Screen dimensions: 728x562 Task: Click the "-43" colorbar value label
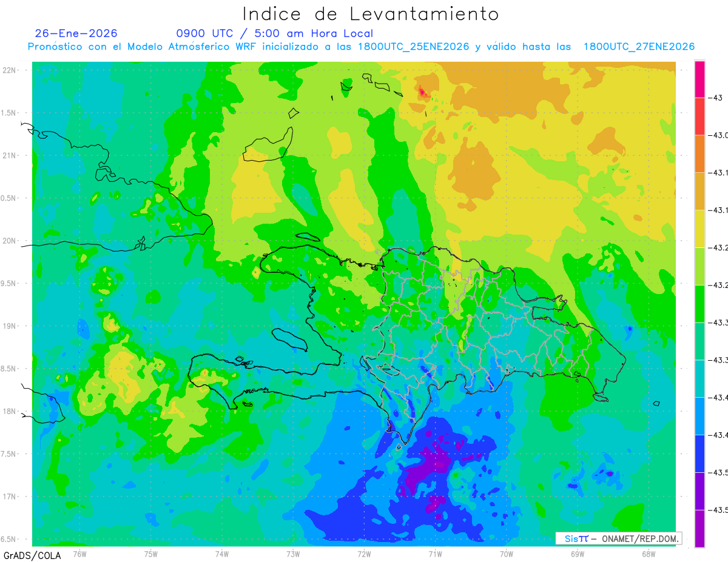[716, 98]
